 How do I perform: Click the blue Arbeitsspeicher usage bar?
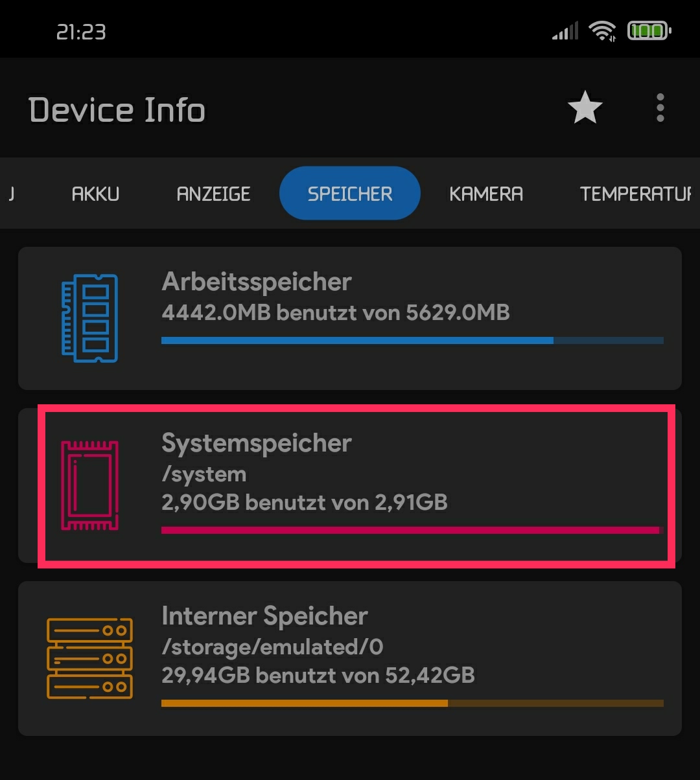412,340
